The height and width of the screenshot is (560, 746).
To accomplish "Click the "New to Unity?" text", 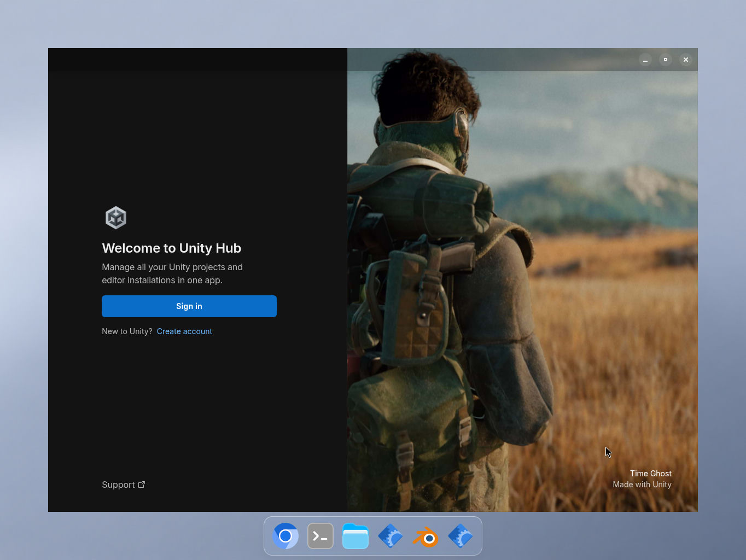I will (127, 331).
